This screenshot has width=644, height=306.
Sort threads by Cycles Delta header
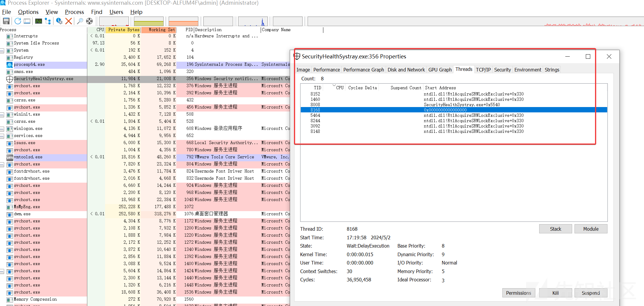click(x=362, y=88)
